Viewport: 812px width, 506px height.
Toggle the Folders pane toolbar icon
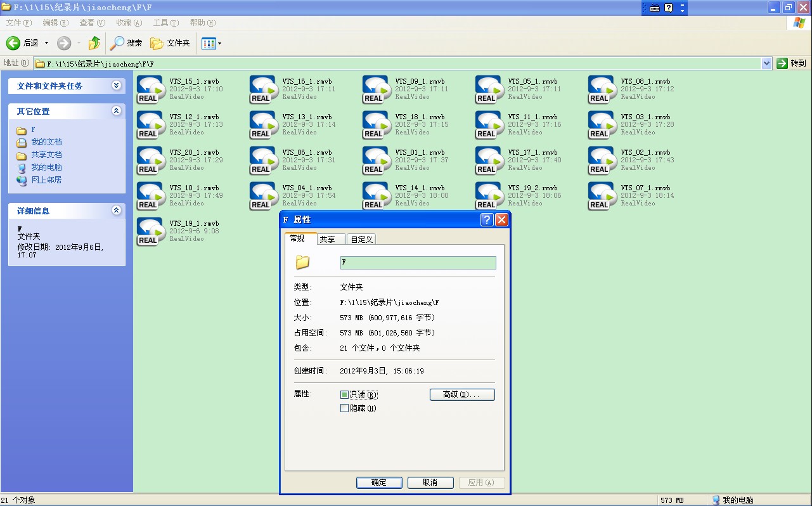tap(157, 43)
